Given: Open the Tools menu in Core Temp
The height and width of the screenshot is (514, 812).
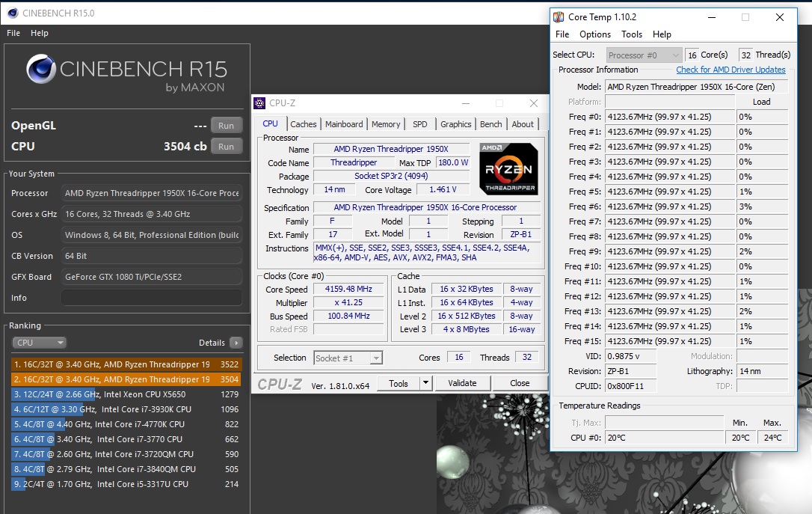Looking at the screenshot, I should coord(632,34).
